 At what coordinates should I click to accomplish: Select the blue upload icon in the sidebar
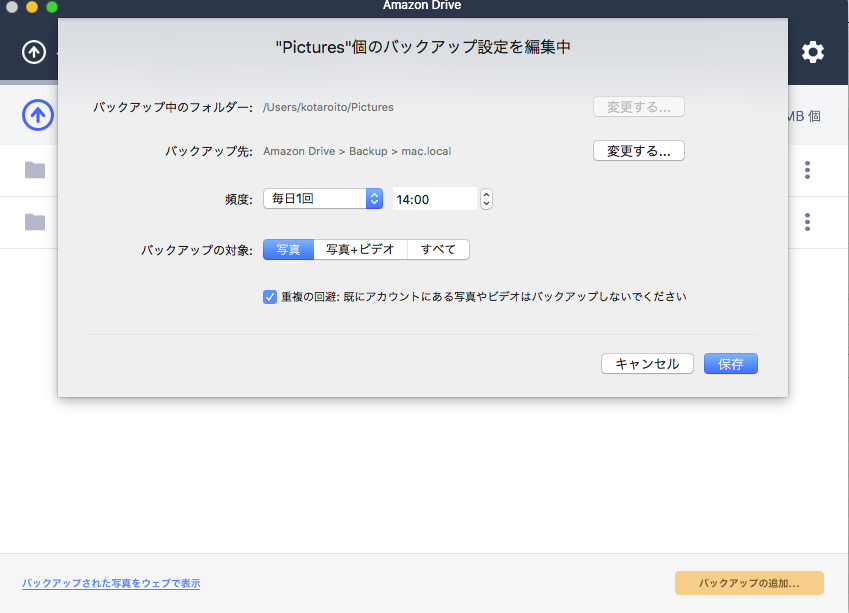click(37, 115)
